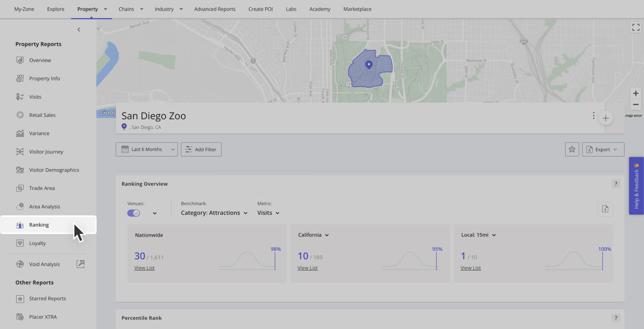
Task: Change the Local: 15mi radius dropdown
Action: [478, 235]
